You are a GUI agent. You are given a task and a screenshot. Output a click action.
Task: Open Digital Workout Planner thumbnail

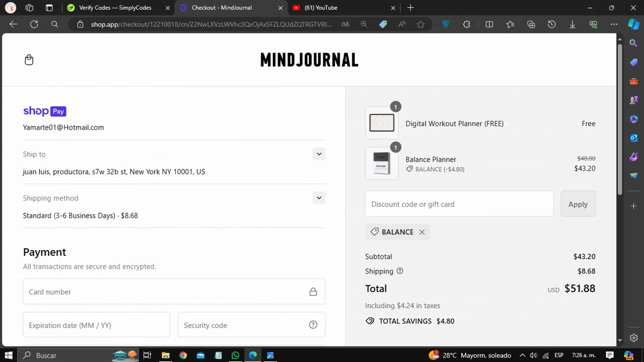(x=382, y=123)
